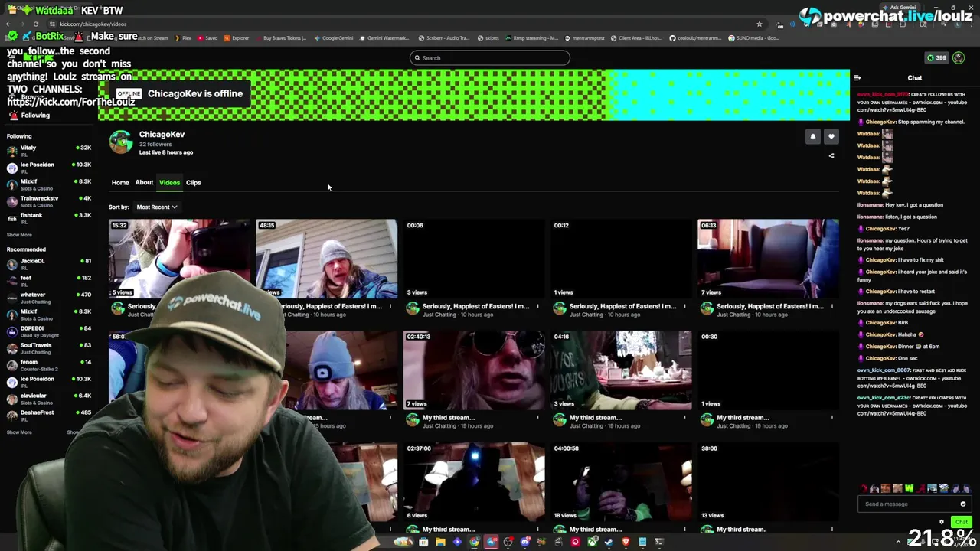The image size is (980, 551).
Task: Open fishtank channel in Following list
Action: (x=49, y=218)
